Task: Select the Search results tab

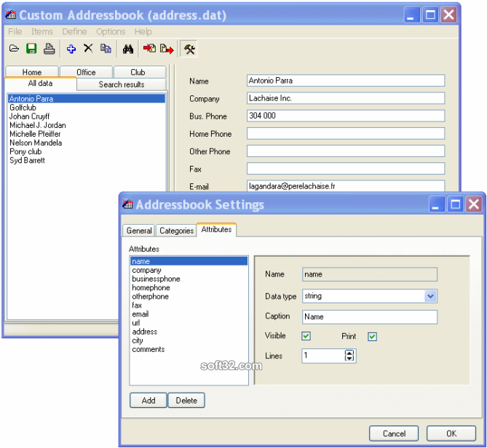Action: 122,84
